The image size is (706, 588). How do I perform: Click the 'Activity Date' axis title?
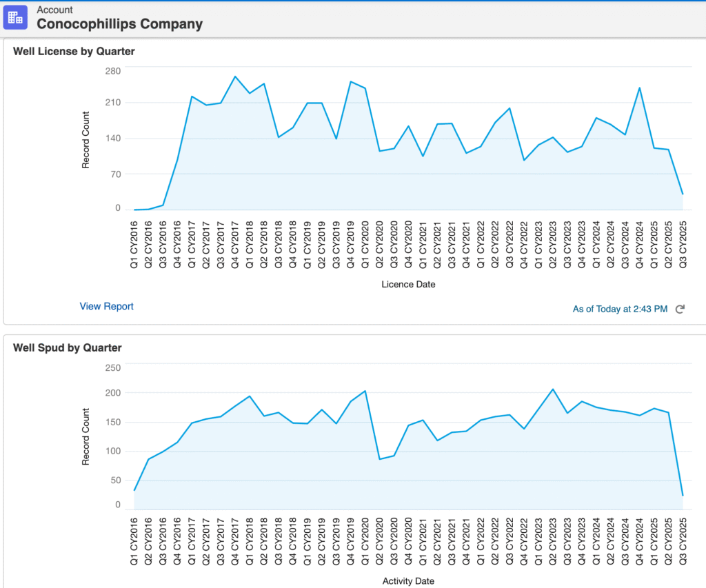point(408,581)
